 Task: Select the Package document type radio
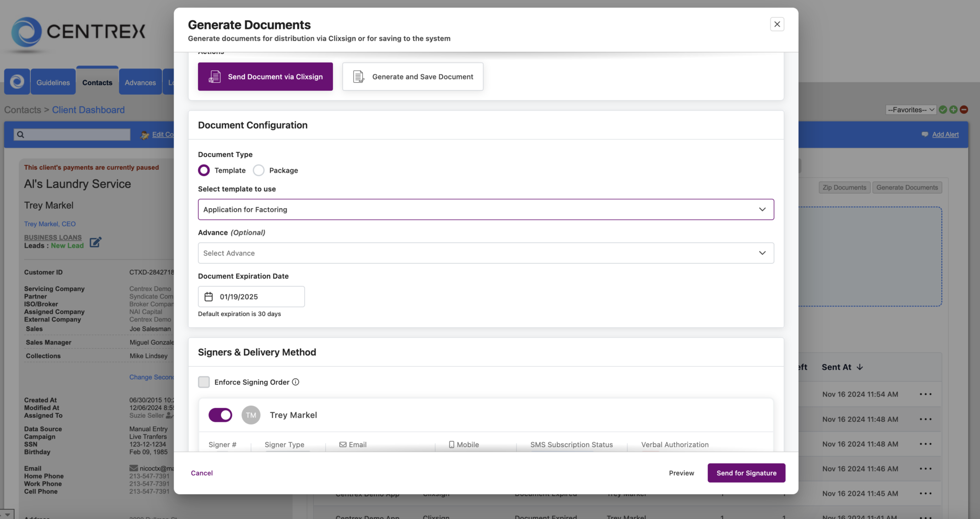258,170
